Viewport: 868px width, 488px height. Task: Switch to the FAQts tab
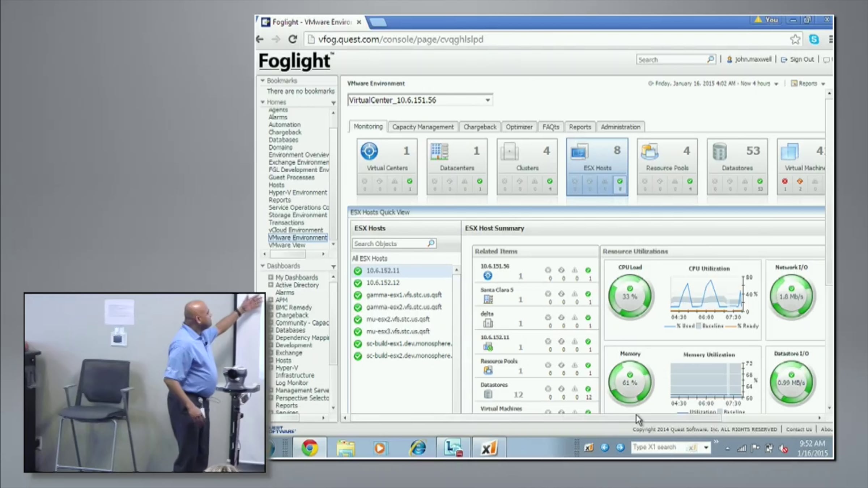point(550,127)
